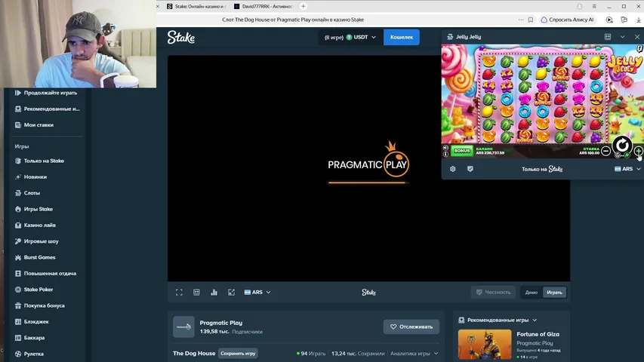Click the Fortune of Giza title
The height and width of the screenshot is (362, 644).
tap(538, 334)
